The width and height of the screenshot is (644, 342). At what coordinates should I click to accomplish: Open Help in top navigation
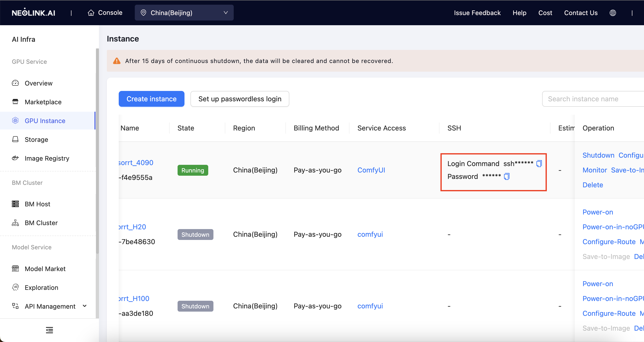coord(519,13)
